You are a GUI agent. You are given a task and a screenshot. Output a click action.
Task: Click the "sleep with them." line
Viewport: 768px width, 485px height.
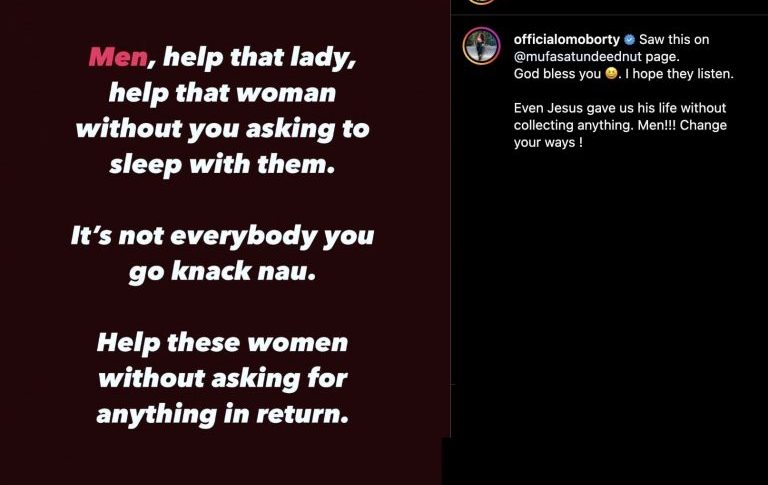point(222,164)
